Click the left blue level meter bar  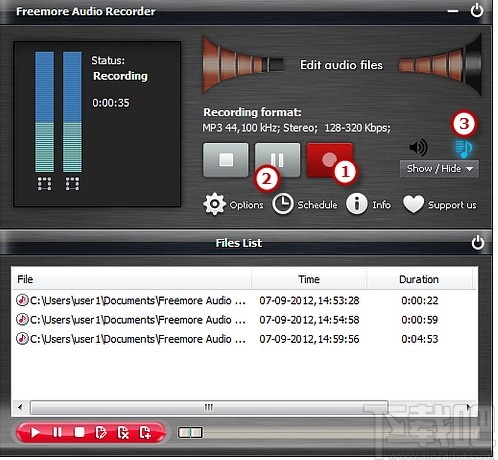click(x=44, y=112)
